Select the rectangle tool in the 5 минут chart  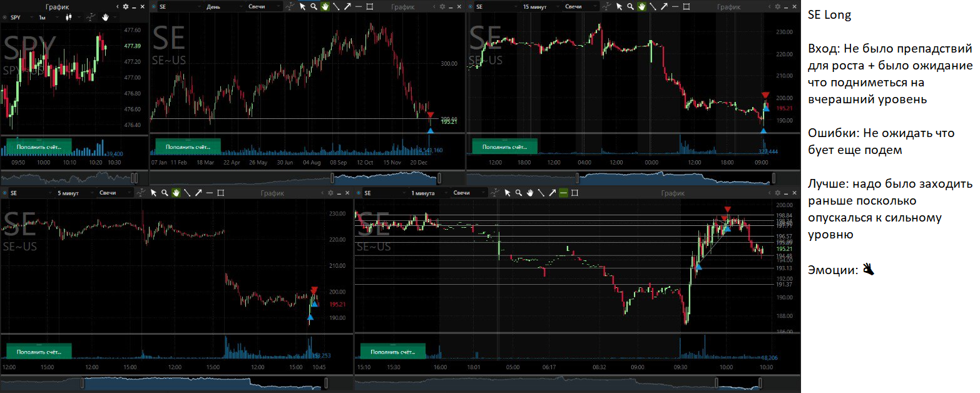pyautogui.click(x=221, y=193)
